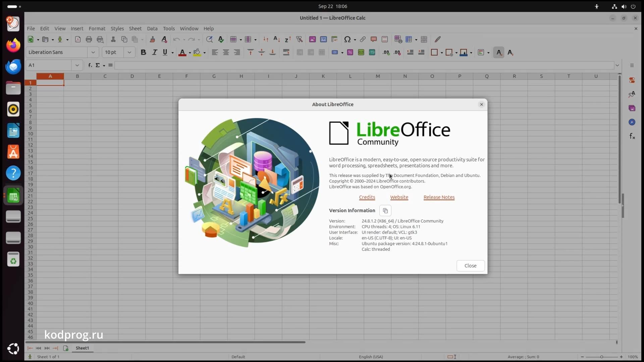Viewport: 644px width, 362px height.
Task: Click Find and Replace magnifier icon
Action: pos(209,40)
